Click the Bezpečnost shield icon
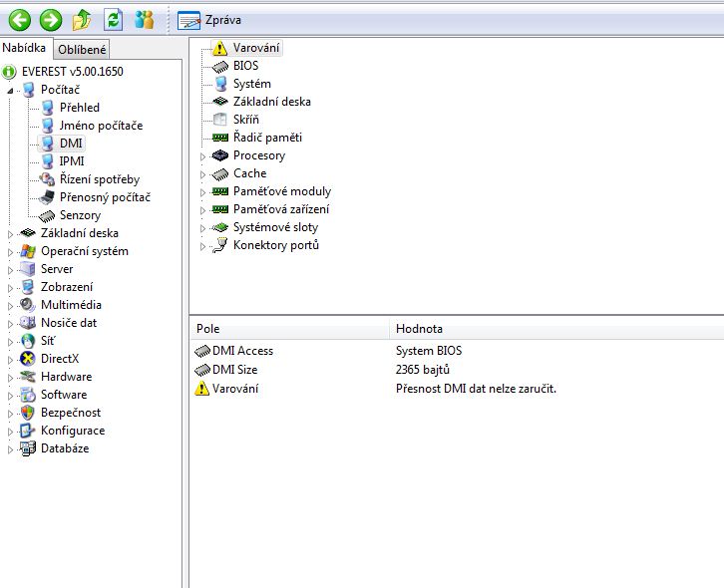 [28, 413]
